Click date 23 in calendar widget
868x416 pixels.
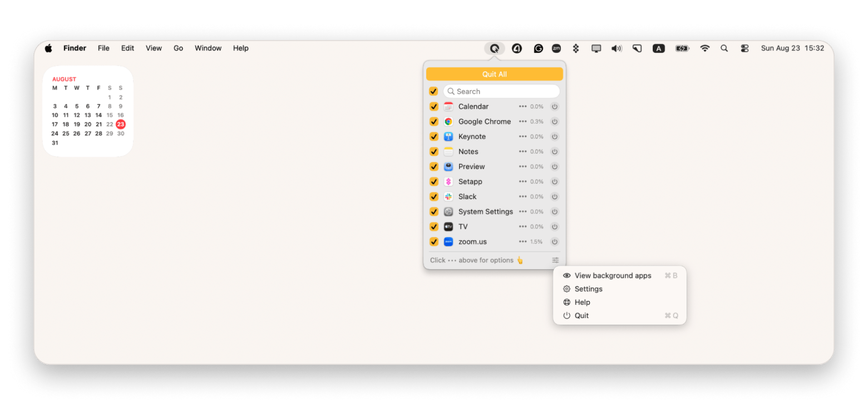(121, 125)
